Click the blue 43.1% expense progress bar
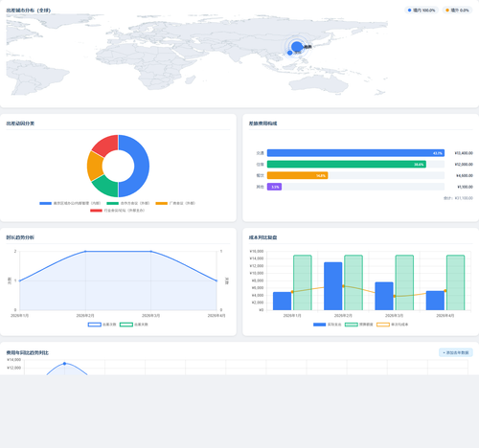 (355, 153)
